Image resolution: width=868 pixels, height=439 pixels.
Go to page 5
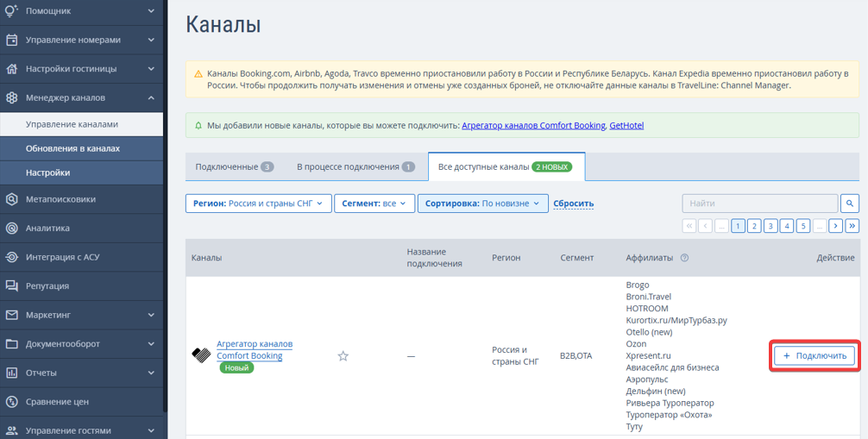803,225
